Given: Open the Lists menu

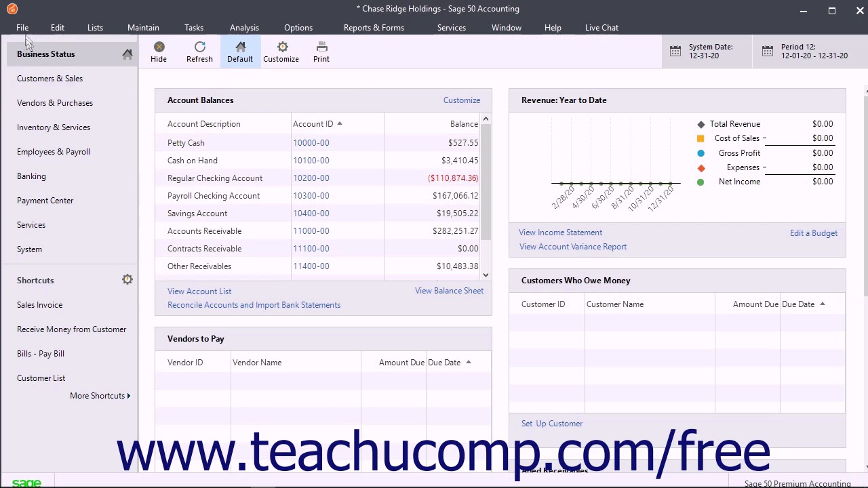Looking at the screenshot, I should coord(95,28).
